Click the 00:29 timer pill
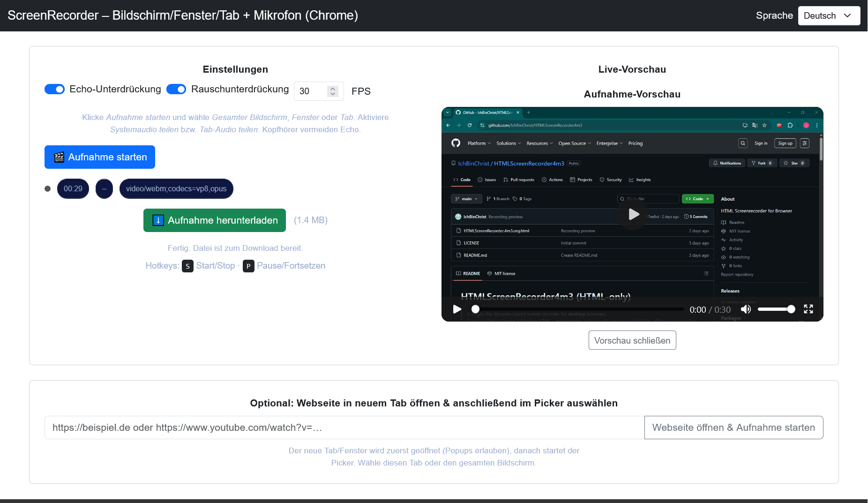This screenshot has width=868, height=503. click(x=73, y=189)
